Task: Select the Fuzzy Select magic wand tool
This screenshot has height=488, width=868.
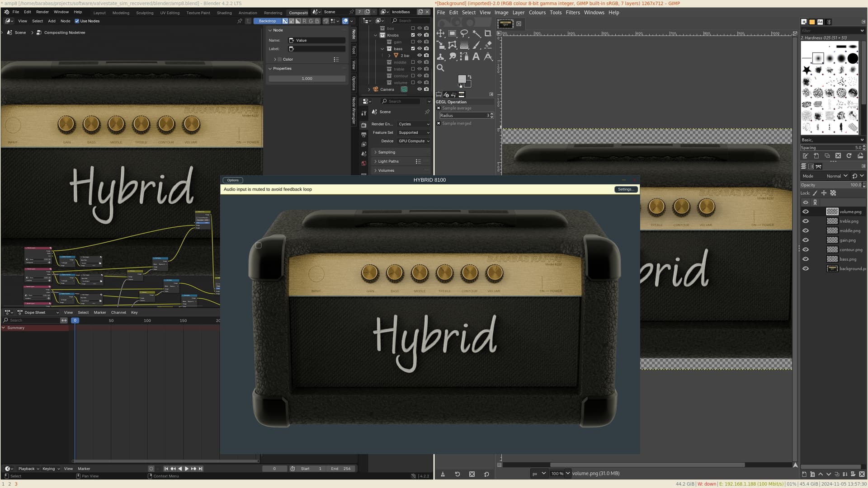Action: (x=476, y=33)
